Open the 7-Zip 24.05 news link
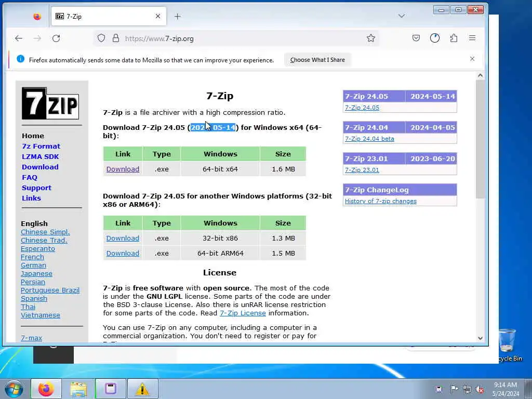 [362, 108]
